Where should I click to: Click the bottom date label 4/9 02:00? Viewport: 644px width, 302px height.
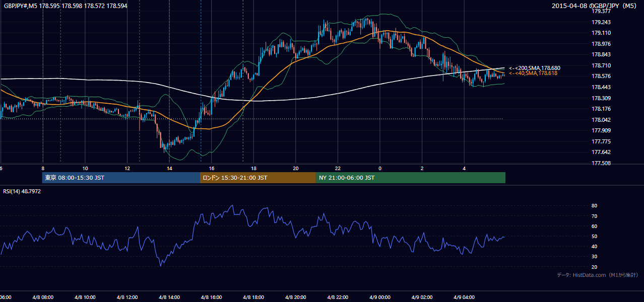click(x=422, y=297)
